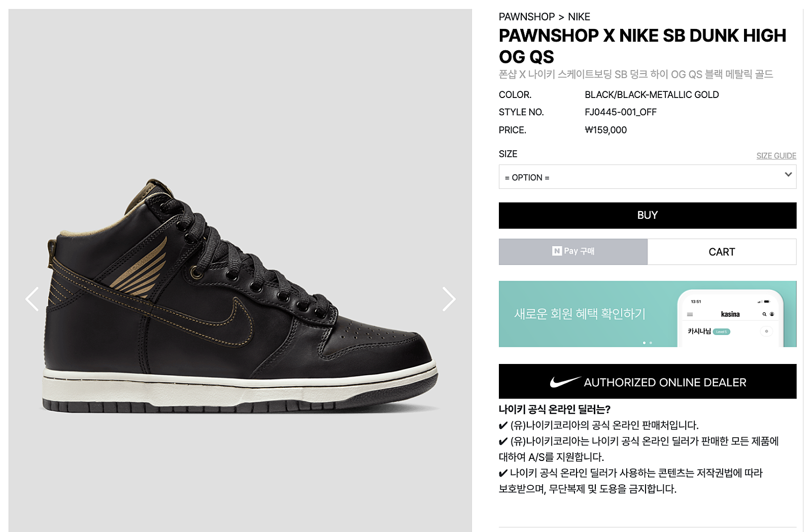This screenshot has width=812, height=532.
Task: Advance to the next shoe photo
Action: (x=449, y=299)
